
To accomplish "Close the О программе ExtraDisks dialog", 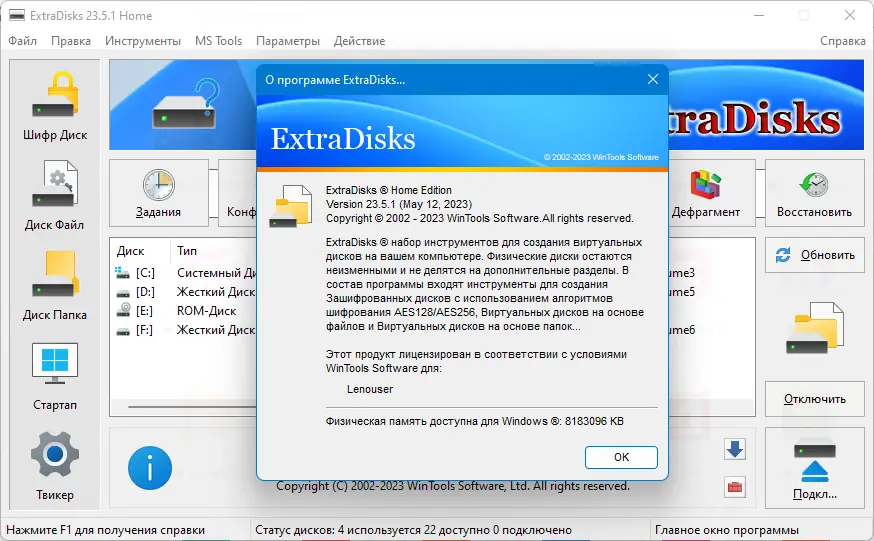I will (x=653, y=80).
